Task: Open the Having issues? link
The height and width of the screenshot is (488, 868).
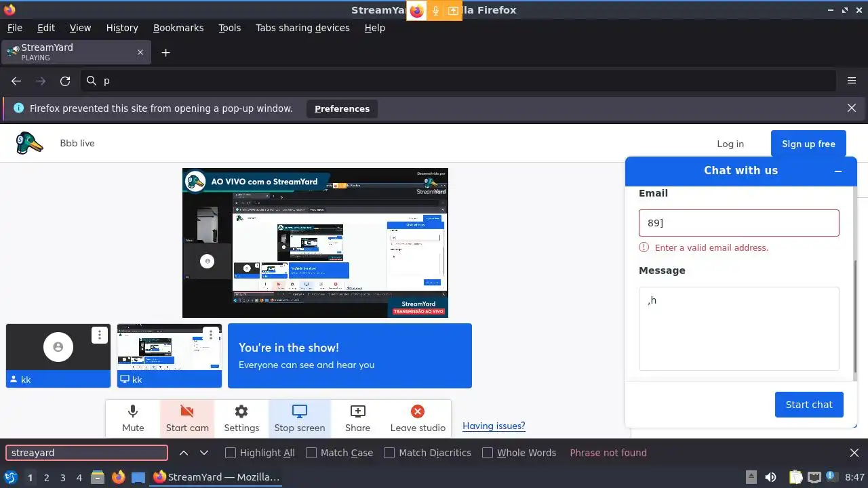Action: (x=494, y=426)
